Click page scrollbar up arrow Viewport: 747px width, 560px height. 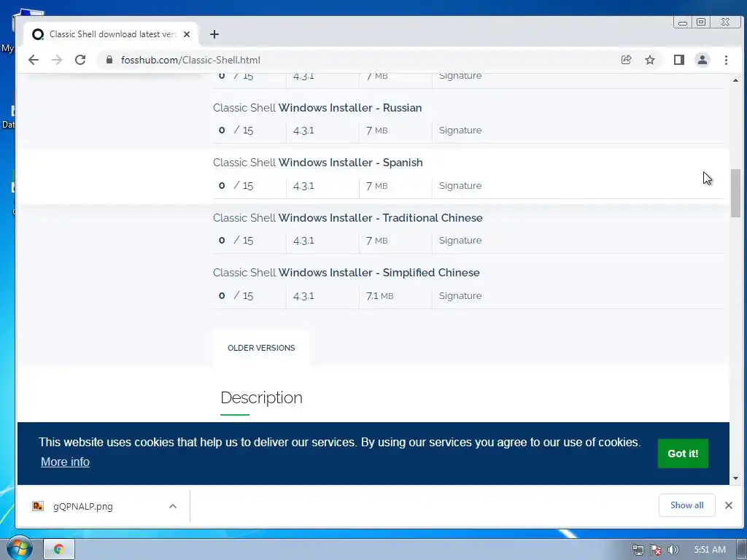coord(735,80)
